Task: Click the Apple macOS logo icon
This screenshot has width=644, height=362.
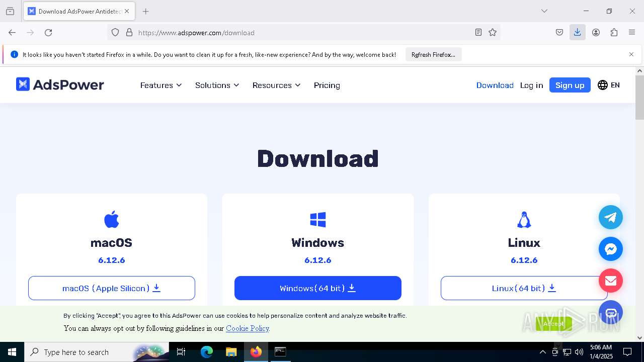Action: (112, 219)
